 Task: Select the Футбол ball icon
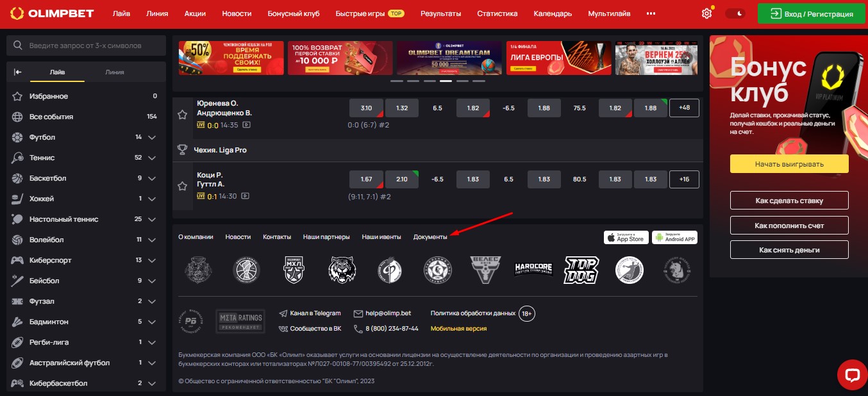18,137
